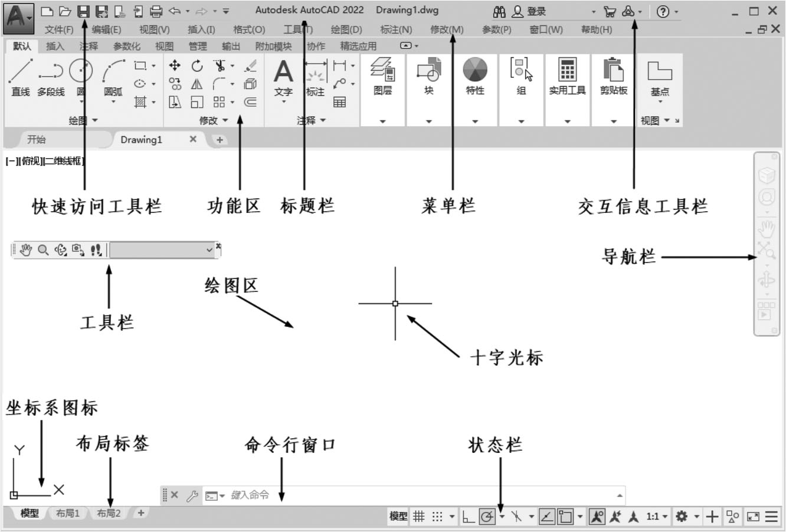Click the command line input field
786x532 pixels.
413,495
